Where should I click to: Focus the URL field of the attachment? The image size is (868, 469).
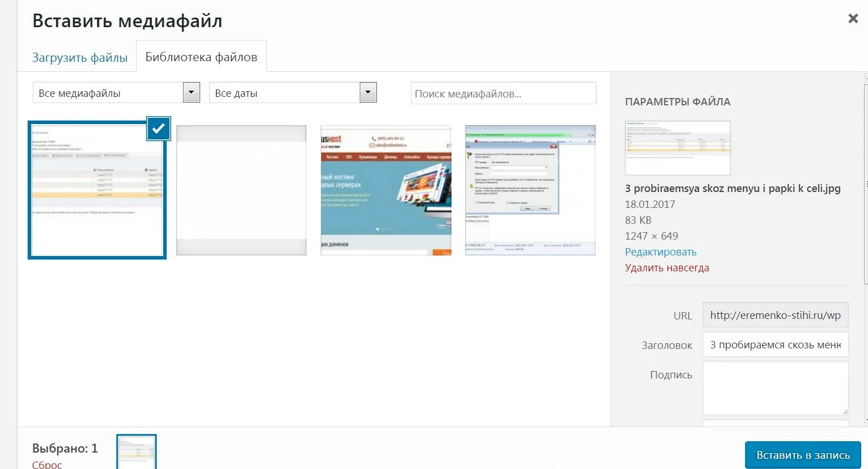[x=775, y=315]
